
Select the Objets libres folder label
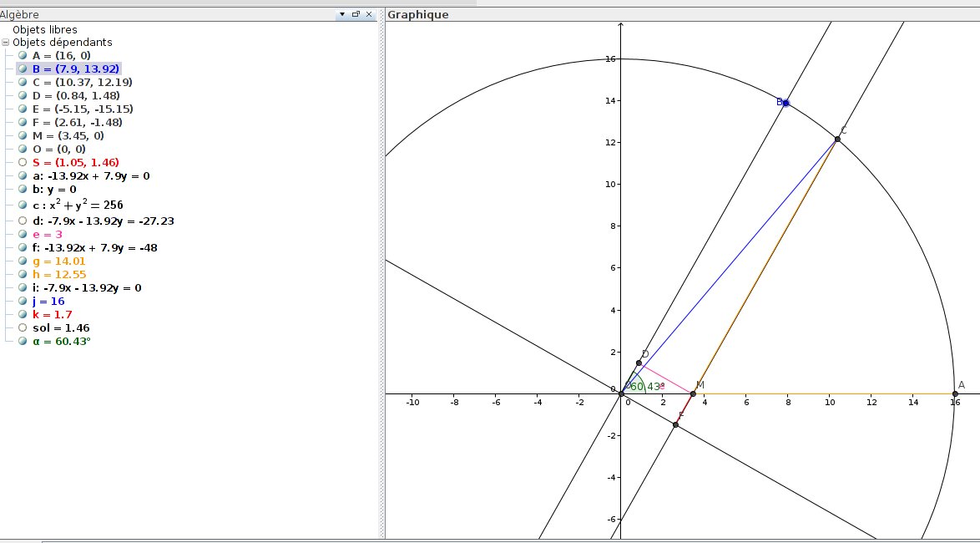click(x=45, y=29)
